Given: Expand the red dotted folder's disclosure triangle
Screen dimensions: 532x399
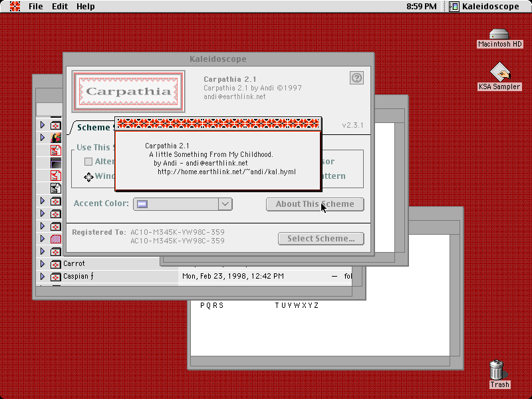Looking at the screenshot, I should coord(43,239).
